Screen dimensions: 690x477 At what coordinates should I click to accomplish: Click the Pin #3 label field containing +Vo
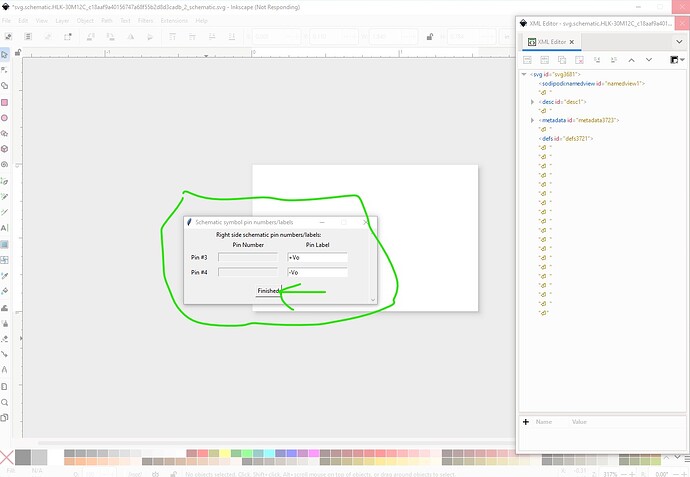click(317, 257)
